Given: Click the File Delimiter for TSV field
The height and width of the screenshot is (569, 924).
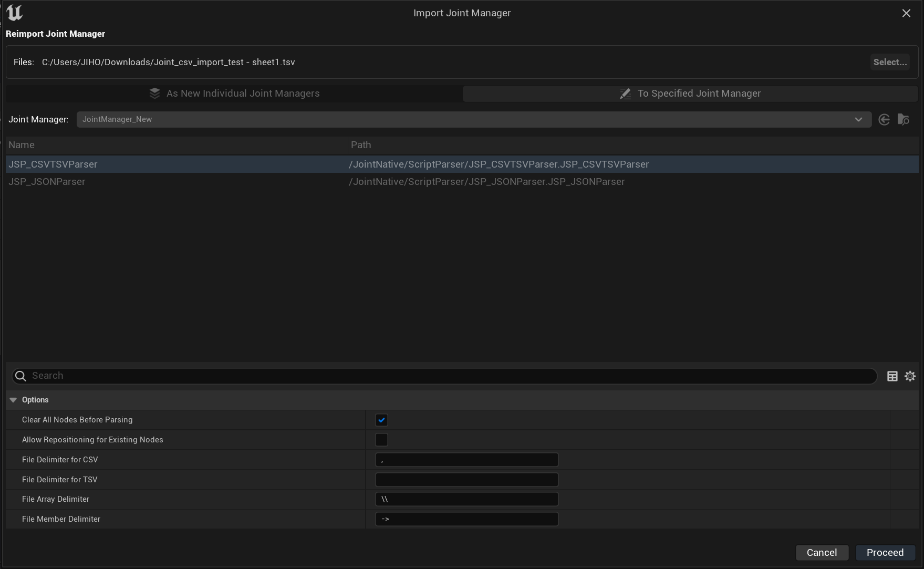Looking at the screenshot, I should pyautogui.click(x=466, y=480).
